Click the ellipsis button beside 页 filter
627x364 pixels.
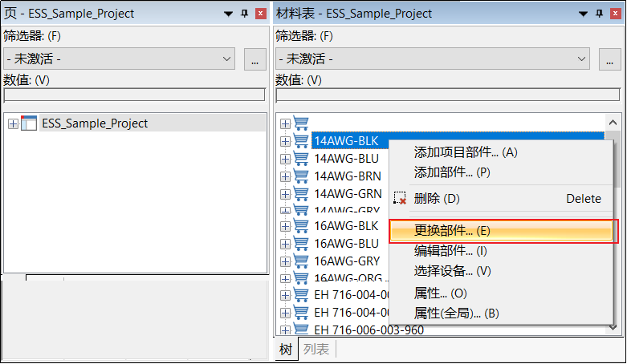[x=254, y=59]
